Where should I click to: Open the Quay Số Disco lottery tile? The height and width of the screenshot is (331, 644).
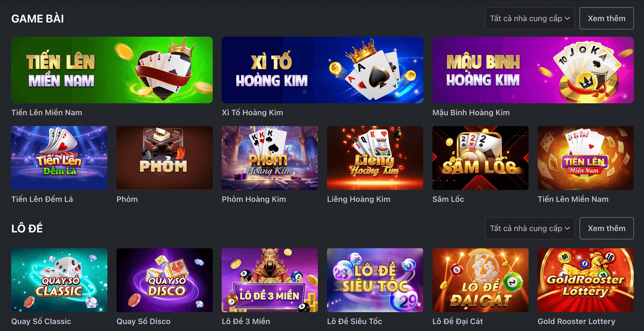165,280
